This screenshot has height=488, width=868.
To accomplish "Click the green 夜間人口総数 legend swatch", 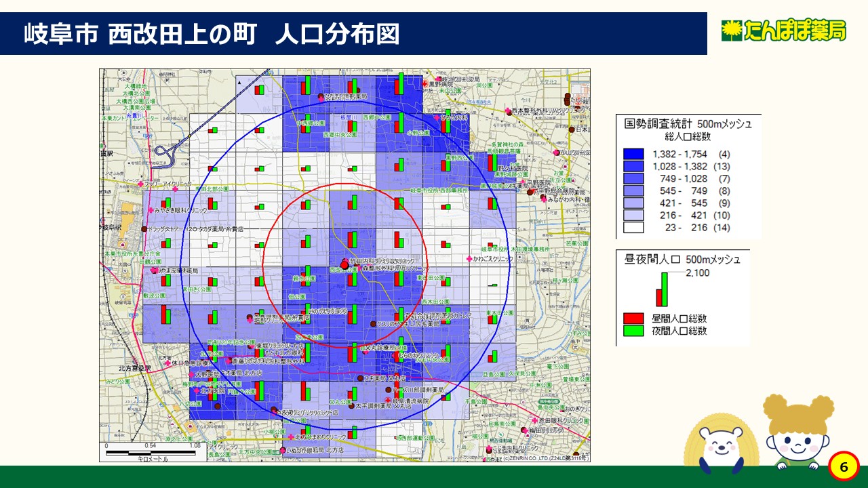I will [x=633, y=331].
